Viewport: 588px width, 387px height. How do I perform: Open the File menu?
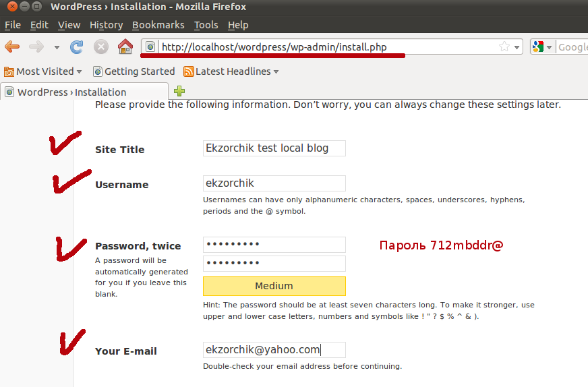[x=13, y=25]
